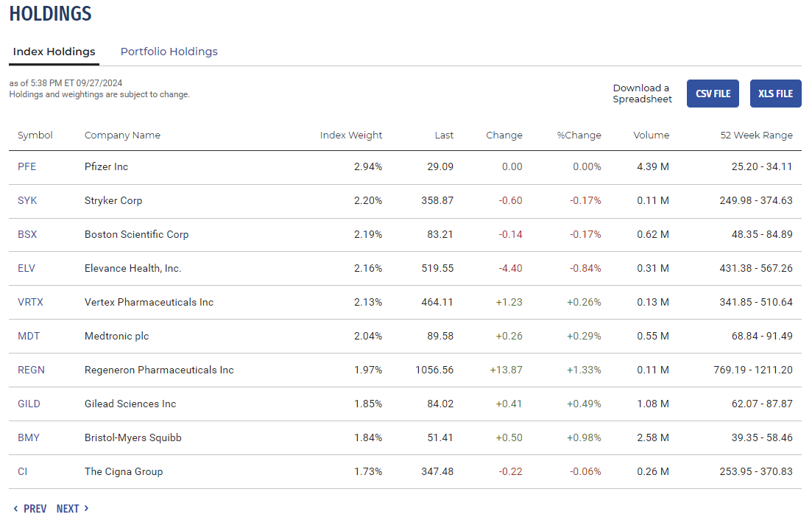Select the Gilead Sciences Inc name
This screenshot has width=812, height=517.
130,404
